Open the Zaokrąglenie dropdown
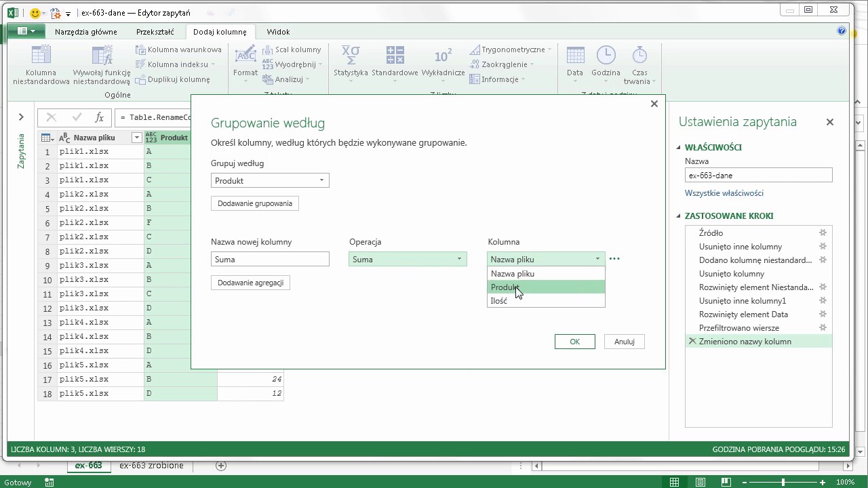868x488 pixels. 531,64
